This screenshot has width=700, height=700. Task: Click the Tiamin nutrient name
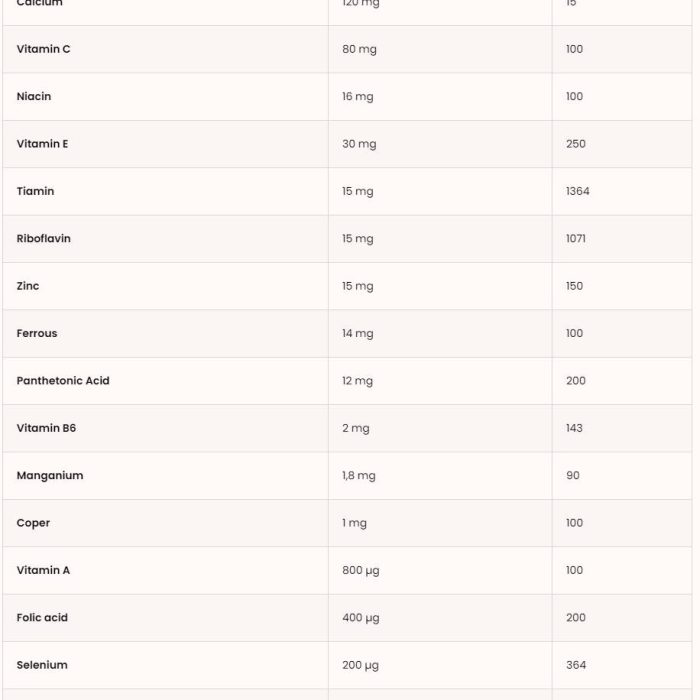pos(35,191)
